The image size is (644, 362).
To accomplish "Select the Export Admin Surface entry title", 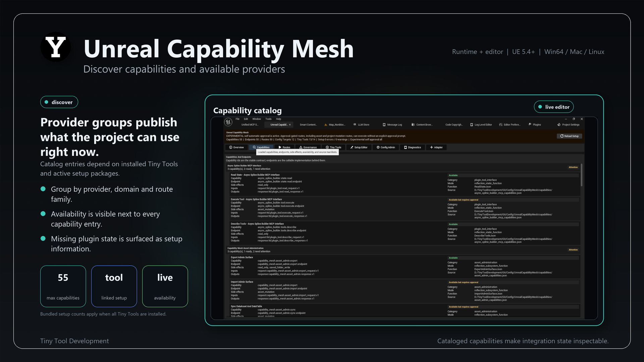I will click(242, 257).
